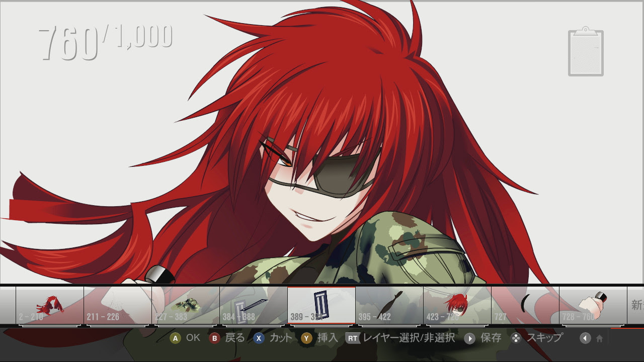Click the Y 挿入 insert prompt
The image size is (644, 362).
point(319,338)
